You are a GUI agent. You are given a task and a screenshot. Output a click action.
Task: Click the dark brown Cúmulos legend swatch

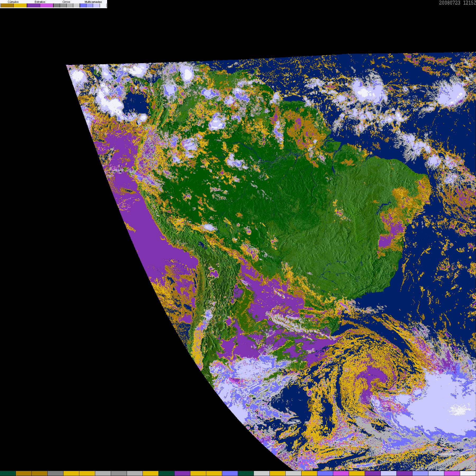[7, 5]
